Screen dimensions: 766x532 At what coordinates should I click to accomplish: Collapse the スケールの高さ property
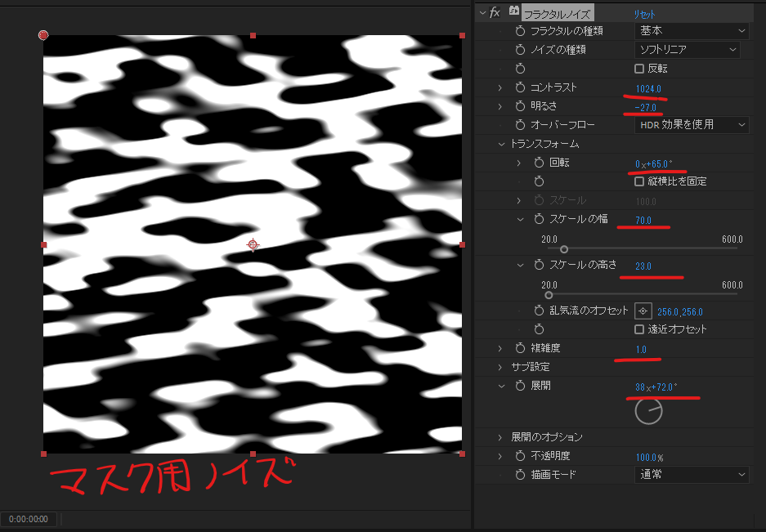coord(520,266)
